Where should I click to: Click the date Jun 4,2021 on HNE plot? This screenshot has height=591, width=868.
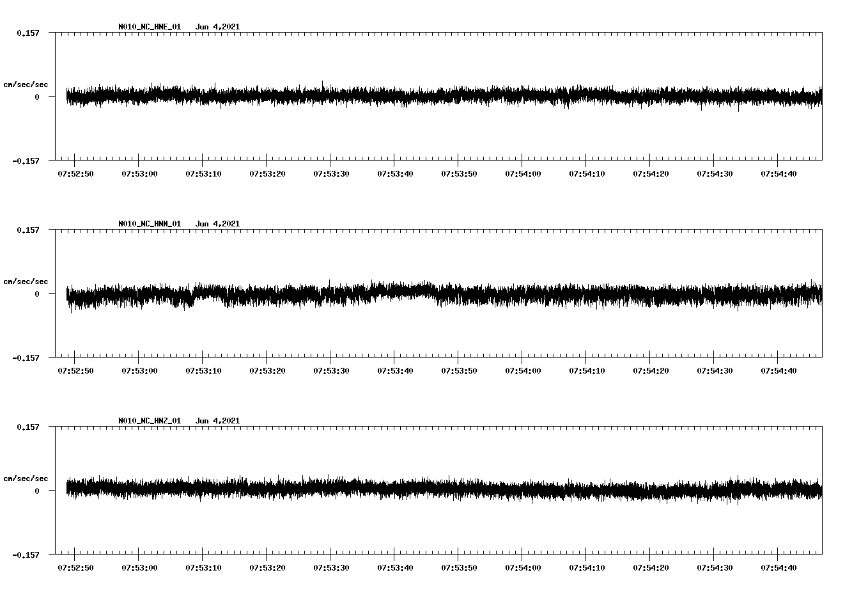click(218, 27)
